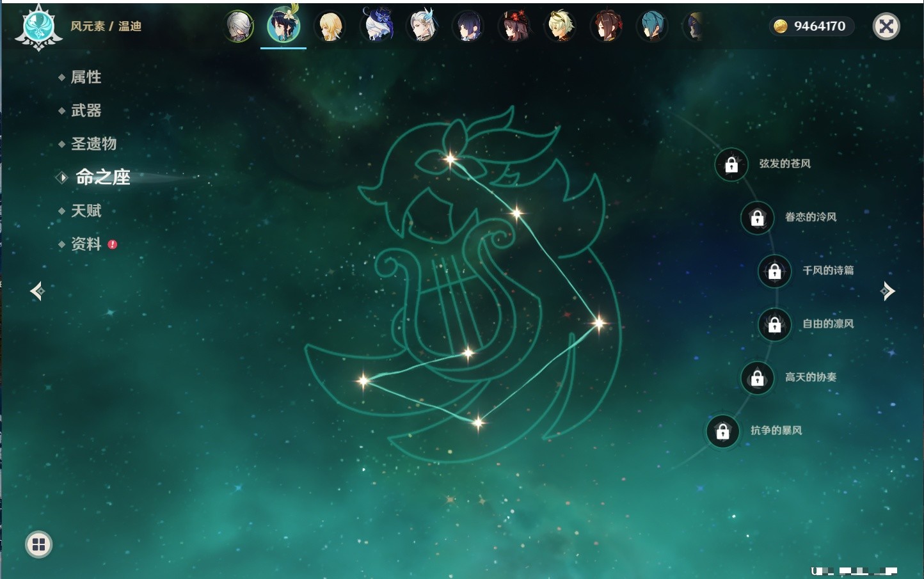The image size is (924, 579).
Task: Select the white-haired portrait with blue horn ornaments
Action: [x=422, y=26]
